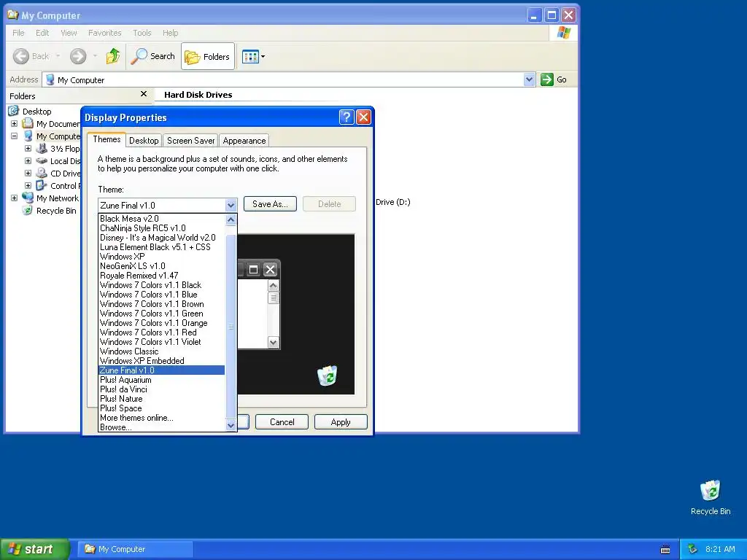Click the My Documents folder icon in tree

pos(28,123)
